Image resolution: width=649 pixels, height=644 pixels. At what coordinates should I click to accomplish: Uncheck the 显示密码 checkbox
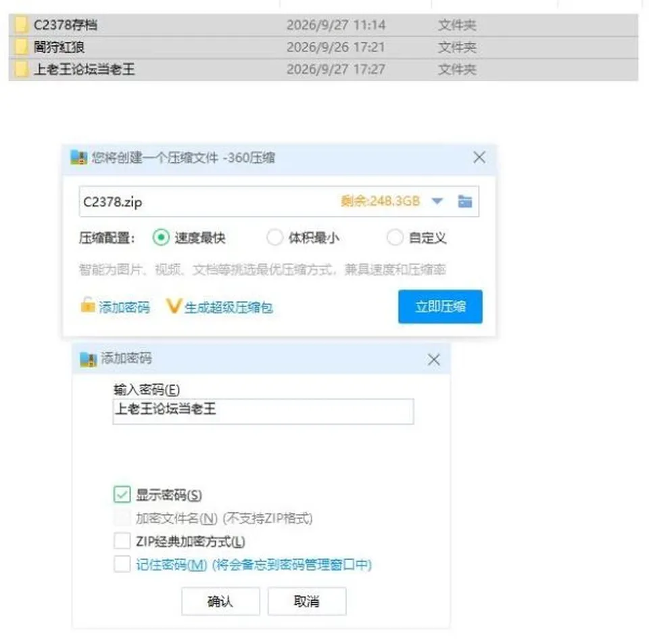pyautogui.click(x=122, y=495)
